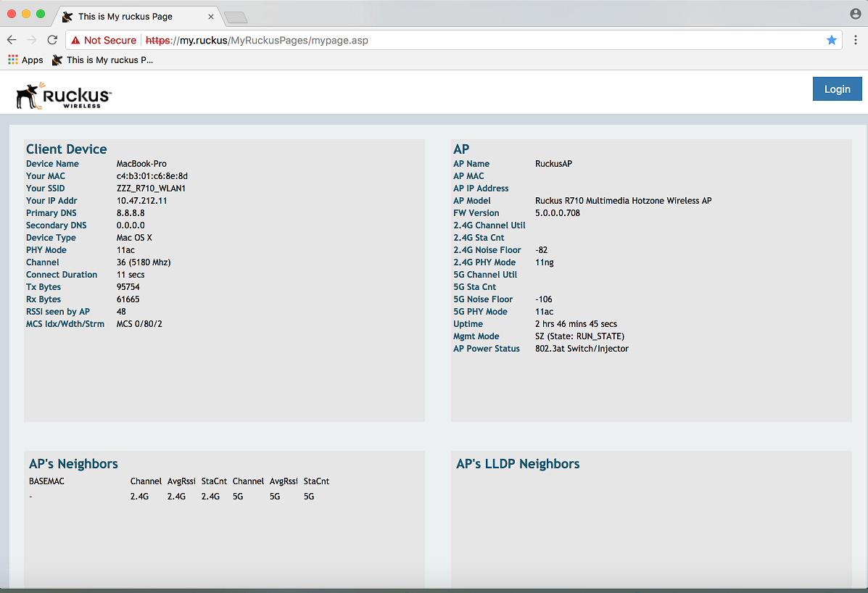Image resolution: width=868 pixels, height=593 pixels.
Task: Click the browser forward arrow
Action: click(32, 41)
